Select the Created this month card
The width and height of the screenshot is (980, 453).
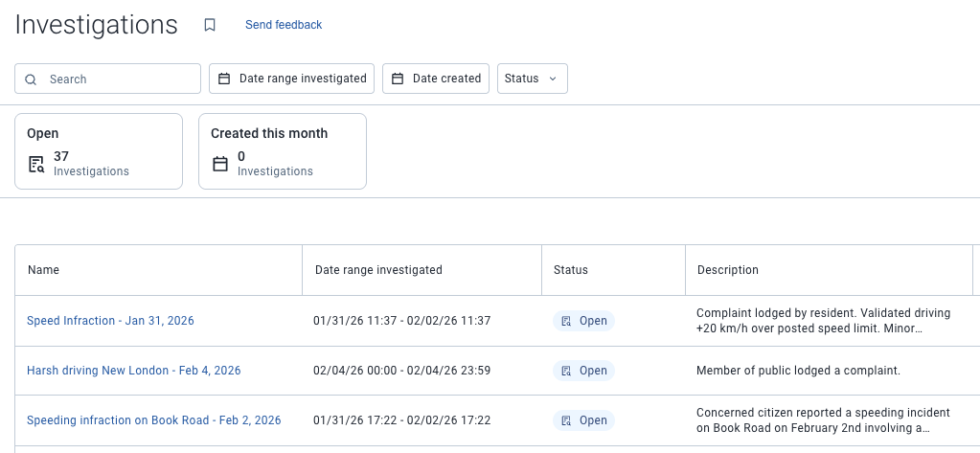pyautogui.click(x=283, y=151)
